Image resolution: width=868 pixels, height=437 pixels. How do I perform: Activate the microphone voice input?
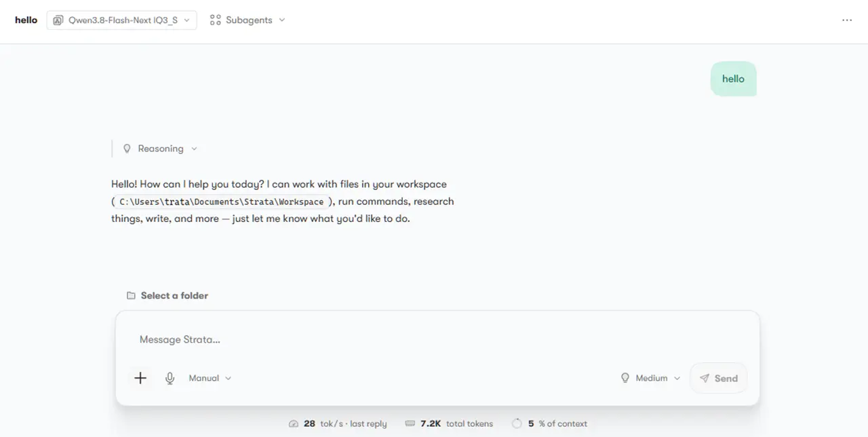170,378
